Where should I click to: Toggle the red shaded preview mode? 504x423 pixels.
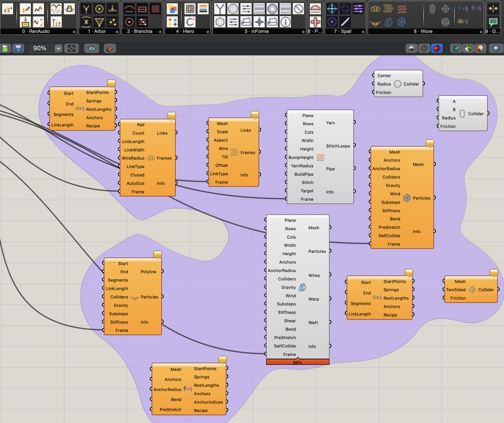click(x=437, y=48)
